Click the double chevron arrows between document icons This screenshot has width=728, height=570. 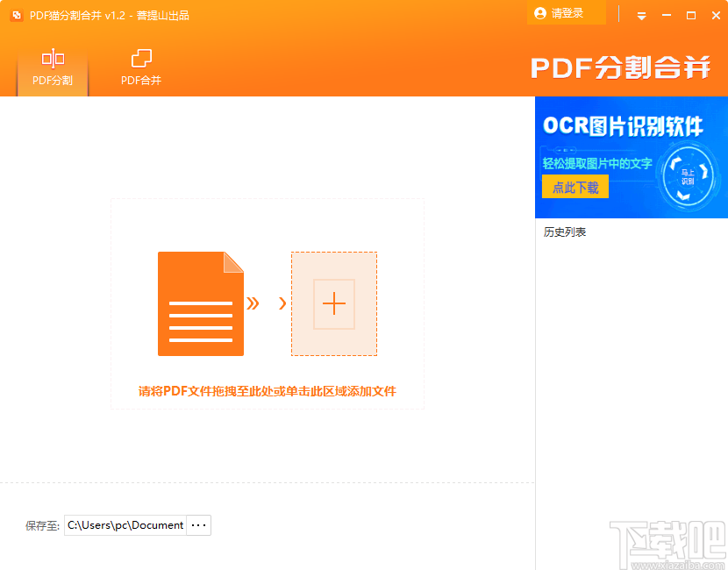point(255,303)
